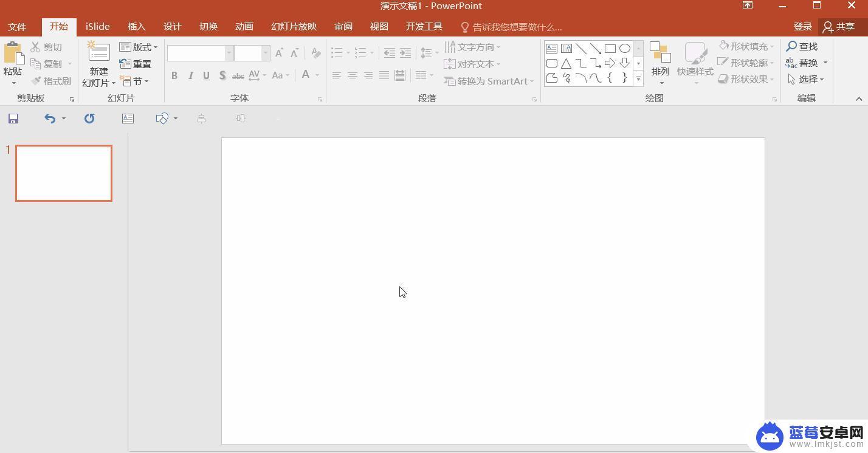Click the Save icon in quick access toolbar

click(13, 119)
